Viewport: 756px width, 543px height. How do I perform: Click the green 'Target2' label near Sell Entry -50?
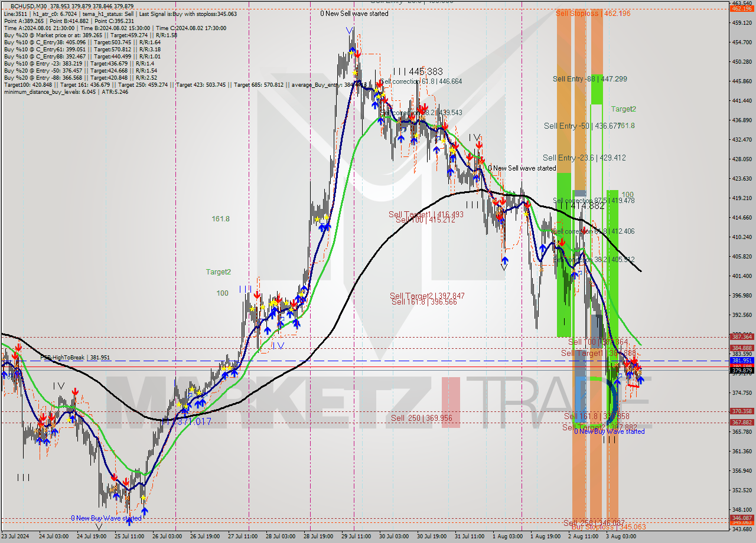pos(624,109)
